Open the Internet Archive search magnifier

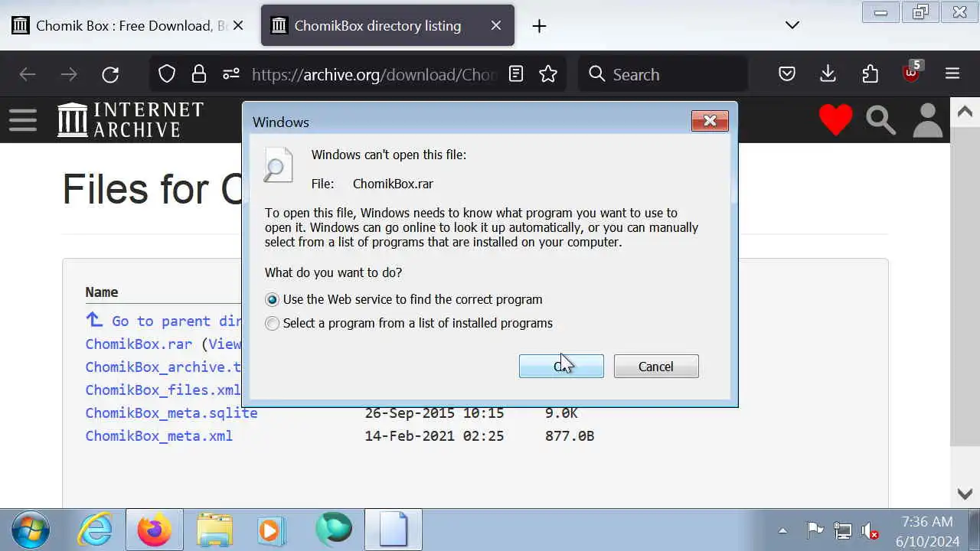point(881,120)
